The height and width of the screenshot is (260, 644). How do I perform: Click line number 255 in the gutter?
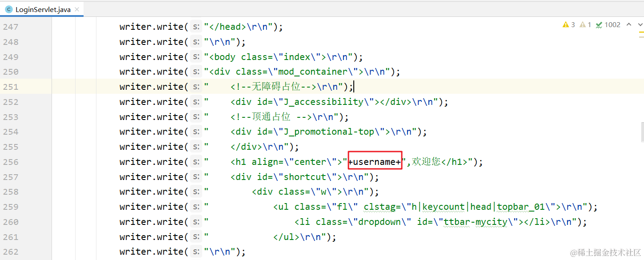(x=11, y=147)
